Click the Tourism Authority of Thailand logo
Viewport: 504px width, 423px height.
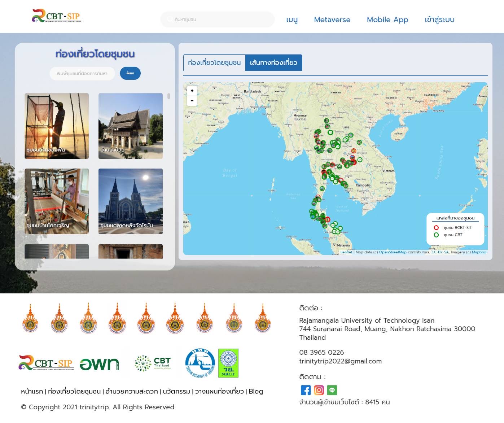[x=200, y=363]
